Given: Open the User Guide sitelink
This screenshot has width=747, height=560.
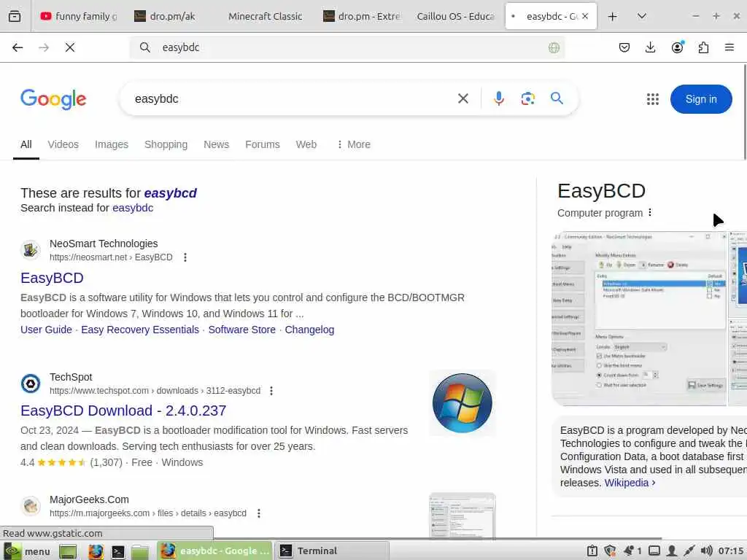Looking at the screenshot, I should pos(46,330).
